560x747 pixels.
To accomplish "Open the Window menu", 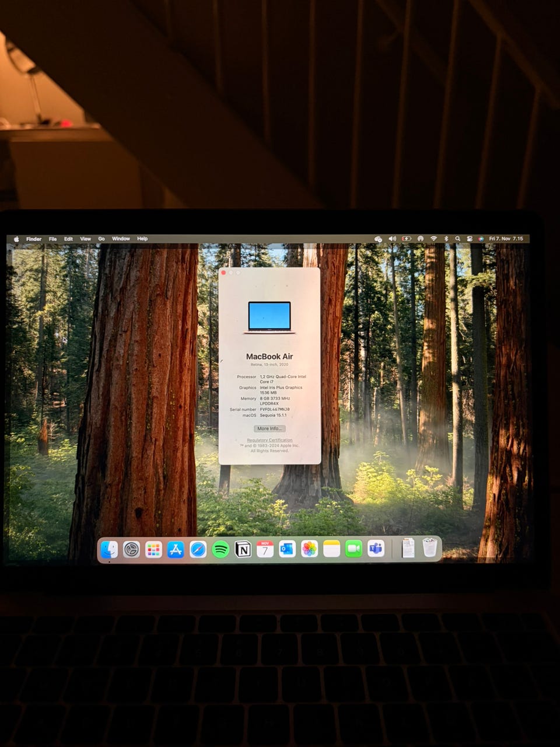I will point(121,239).
